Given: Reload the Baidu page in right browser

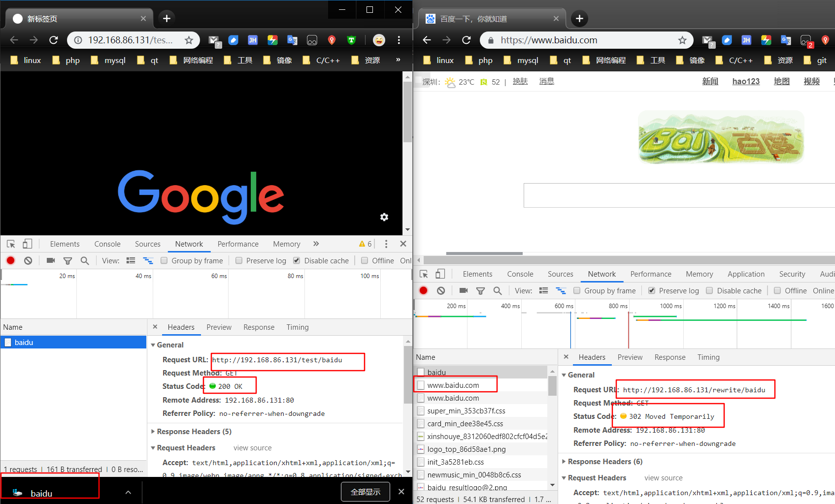Looking at the screenshot, I should tap(467, 40).
